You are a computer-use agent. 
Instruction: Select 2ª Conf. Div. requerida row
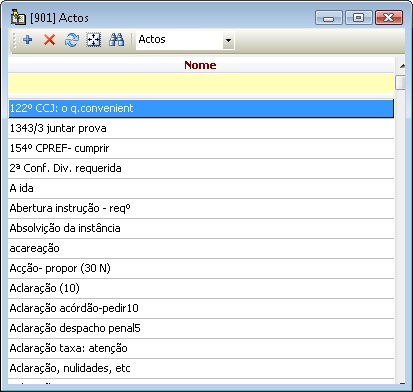201,168
